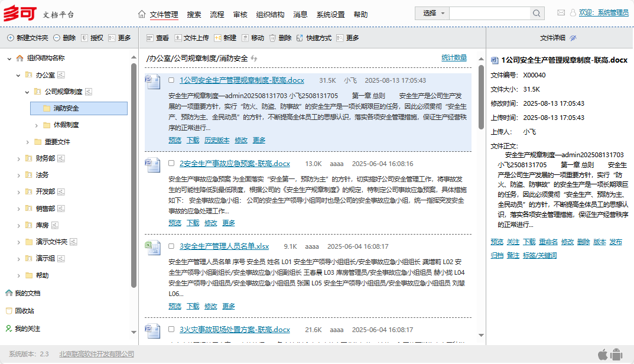The height and width of the screenshot is (364, 634).
Task: Click the 文件上传 upload icon
Action: [178, 38]
